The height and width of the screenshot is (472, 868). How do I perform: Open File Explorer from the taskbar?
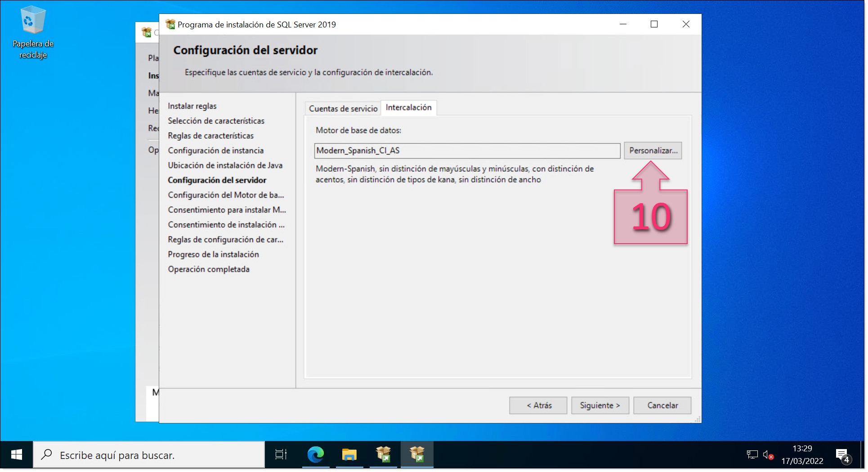[x=349, y=455]
